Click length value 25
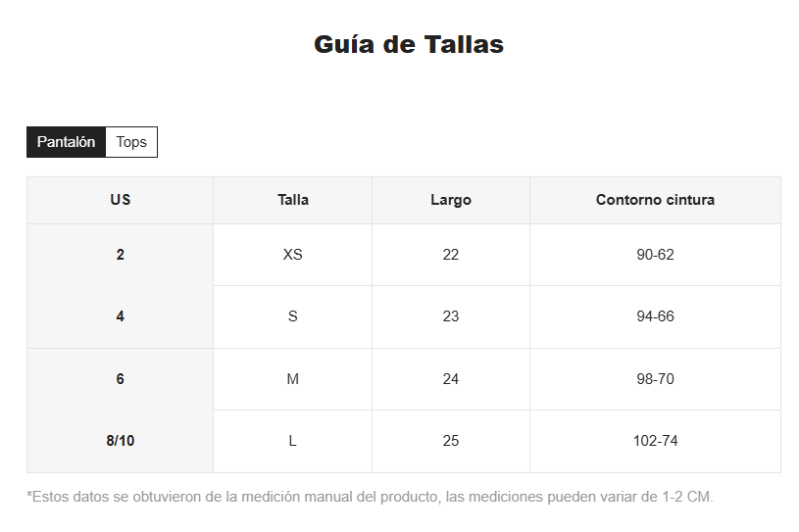 (451, 441)
